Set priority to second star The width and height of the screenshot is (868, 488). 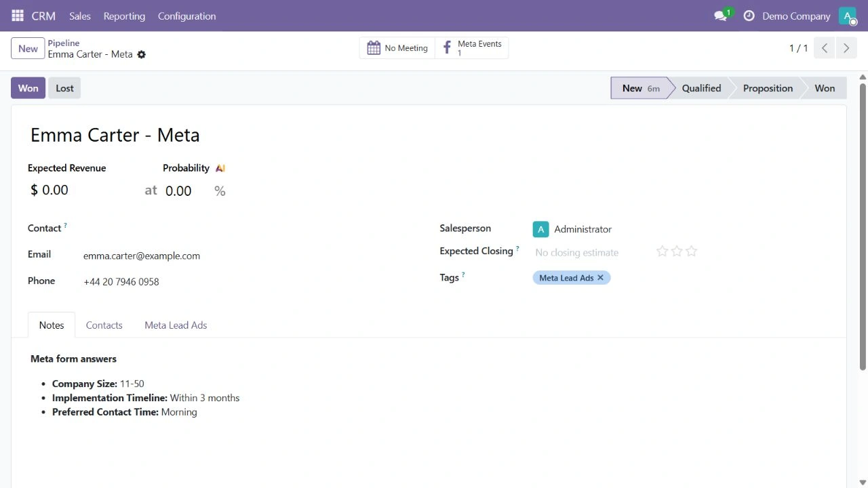click(677, 251)
